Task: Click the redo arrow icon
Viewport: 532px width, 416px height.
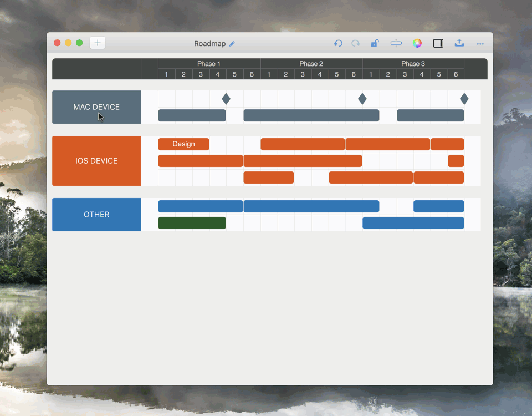Action: tap(356, 43)
